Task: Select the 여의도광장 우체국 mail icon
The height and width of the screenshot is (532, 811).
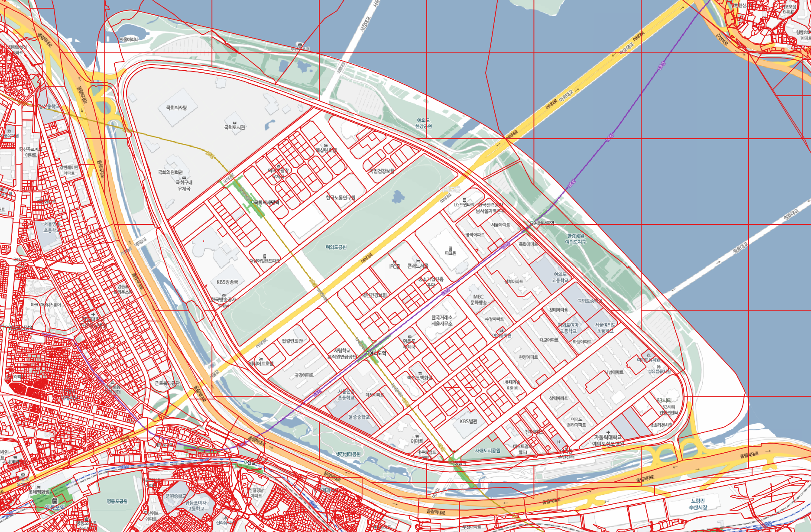Action: (279, 166)
